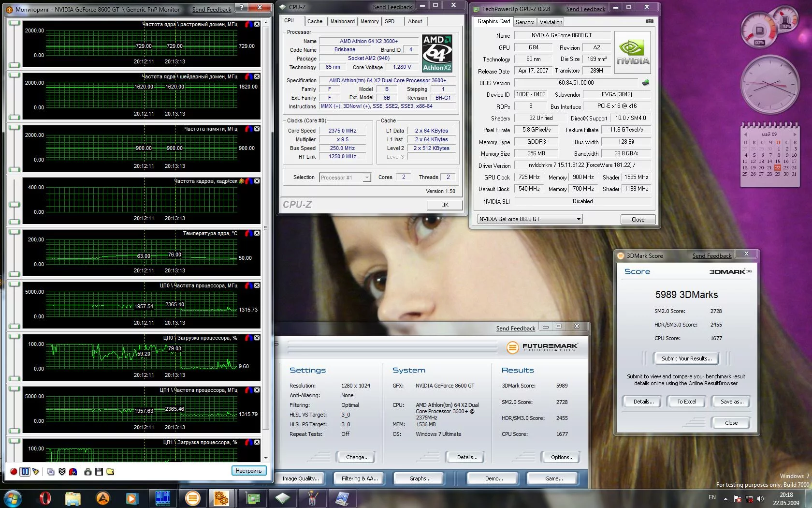Click the OK button in CPU-Z
The image size is (812, 508).
(x=445, y=205)
